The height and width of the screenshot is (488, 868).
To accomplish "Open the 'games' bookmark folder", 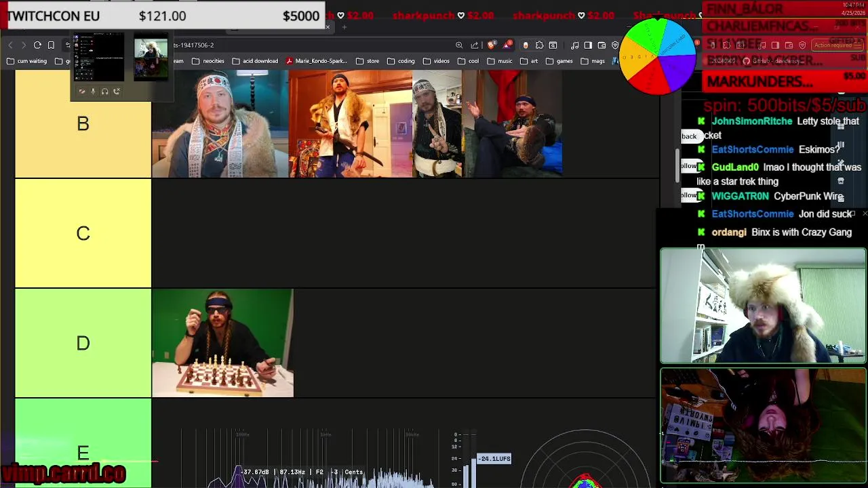I will (559, 61).
